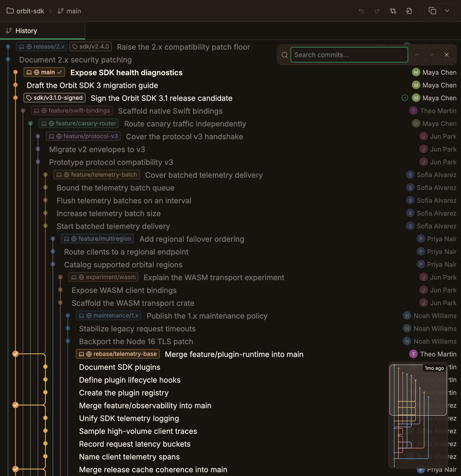This screenshot has height=476, width=461.
Task: Select the experiment/wasm branch label
Action: click(x=103, y=277)
